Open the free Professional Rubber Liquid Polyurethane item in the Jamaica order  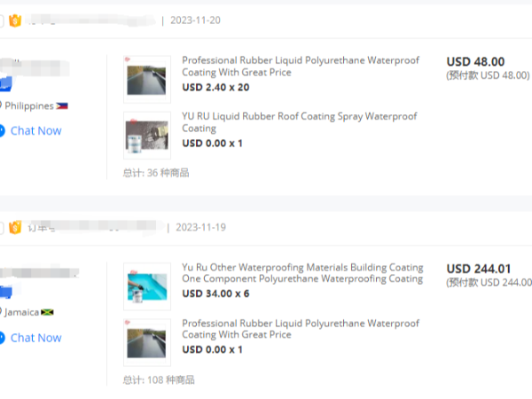click(x=301, y=329)
